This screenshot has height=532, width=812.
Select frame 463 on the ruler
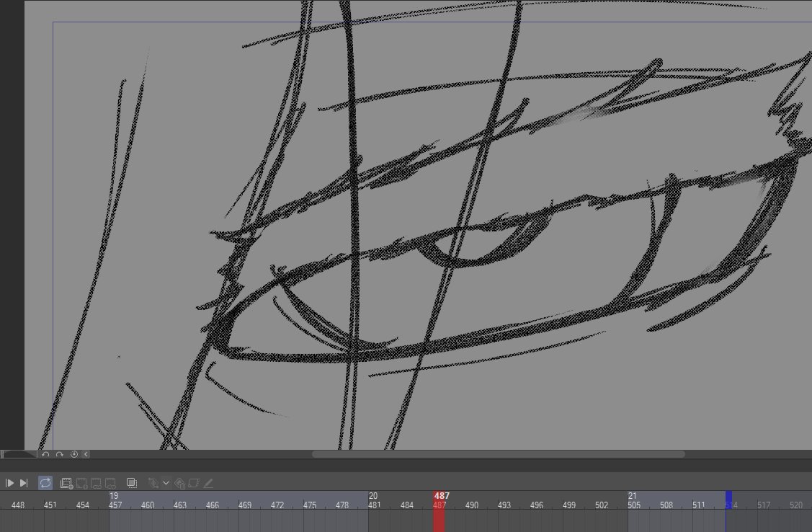tap(179, 505)
